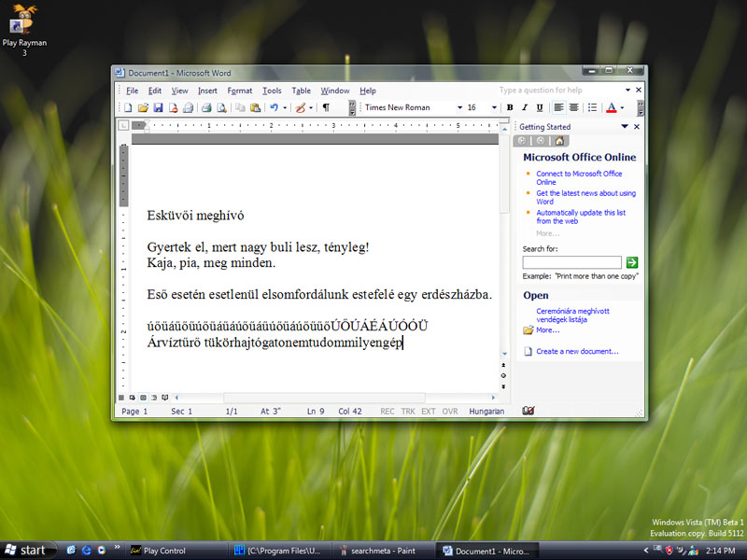Create a new blank document from the toolbar

click(x=128, y=107)
